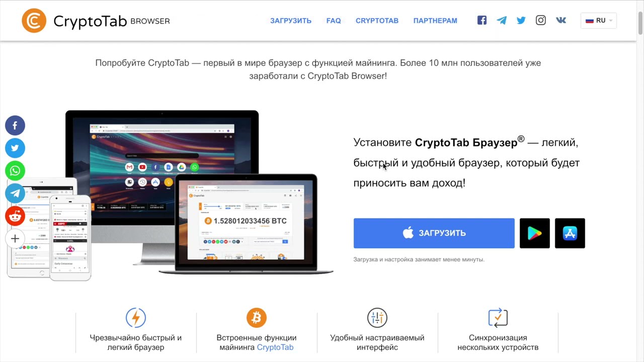Open the ПАРТНЕРАМ menu item
644x362 pixels.
(x=435, y=21)
